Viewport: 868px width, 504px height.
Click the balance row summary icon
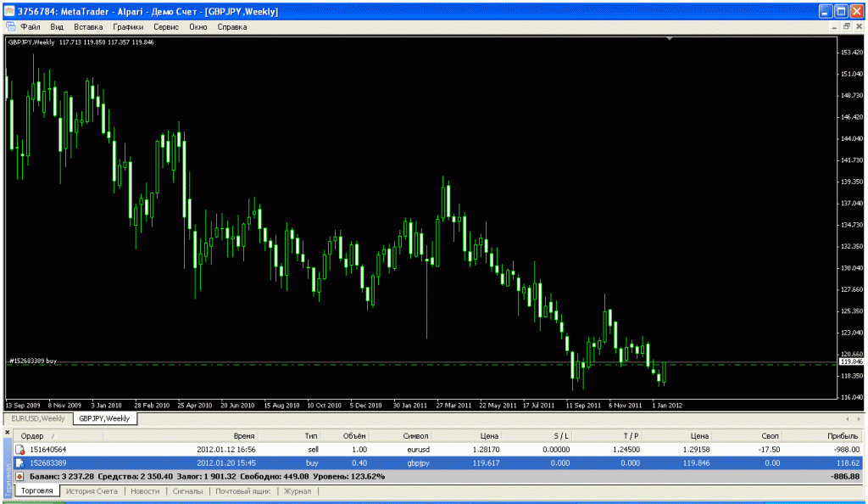pos(19,477)
